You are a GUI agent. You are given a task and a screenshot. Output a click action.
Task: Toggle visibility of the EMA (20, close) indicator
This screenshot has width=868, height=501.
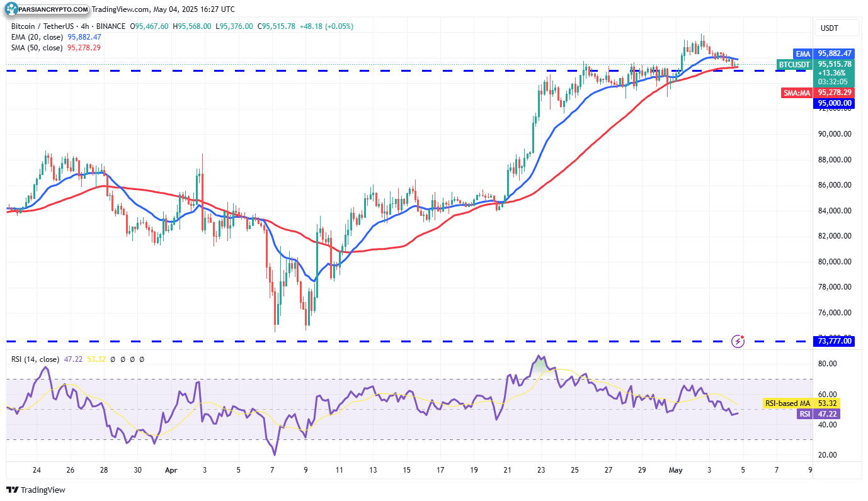point(36,37)
